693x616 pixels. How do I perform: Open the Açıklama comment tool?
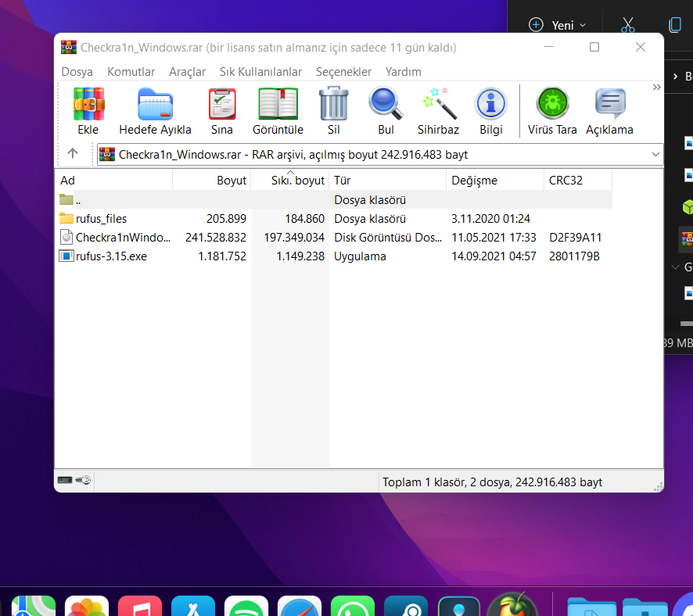(610, 104)
